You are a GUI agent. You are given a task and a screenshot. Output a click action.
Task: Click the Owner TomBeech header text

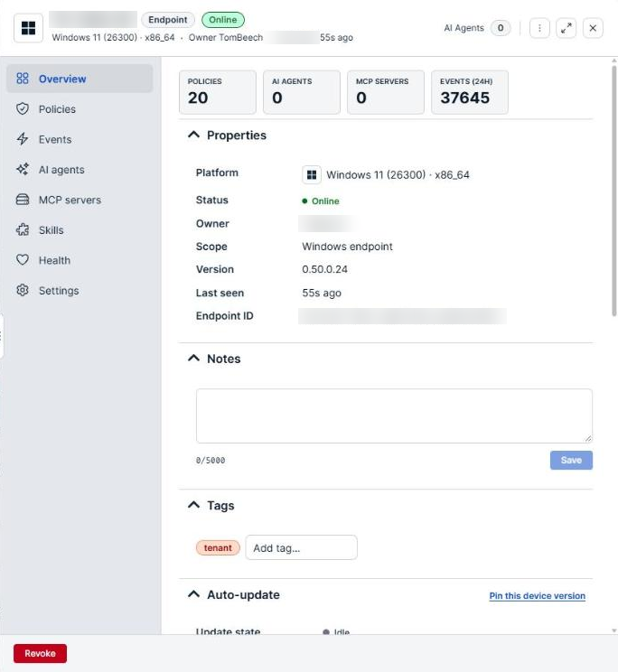coord(226,37)
